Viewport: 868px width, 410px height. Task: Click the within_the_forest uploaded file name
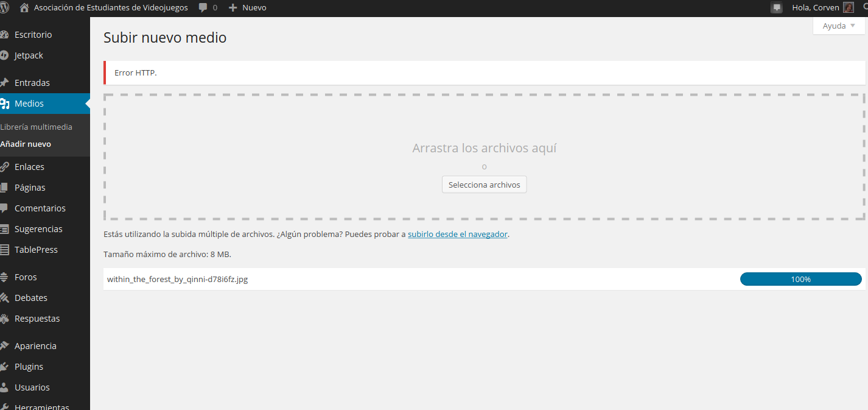pos(177,279)
